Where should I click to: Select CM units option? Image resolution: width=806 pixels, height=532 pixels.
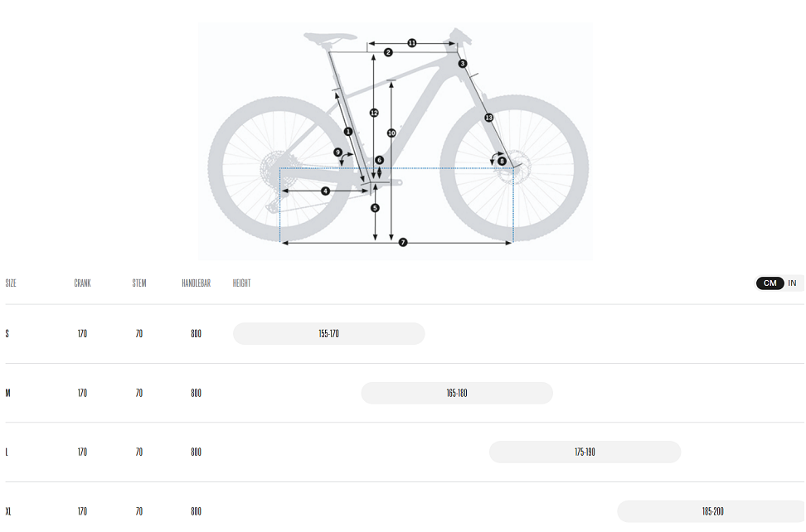pyautogui.click(x=770, y=283)
